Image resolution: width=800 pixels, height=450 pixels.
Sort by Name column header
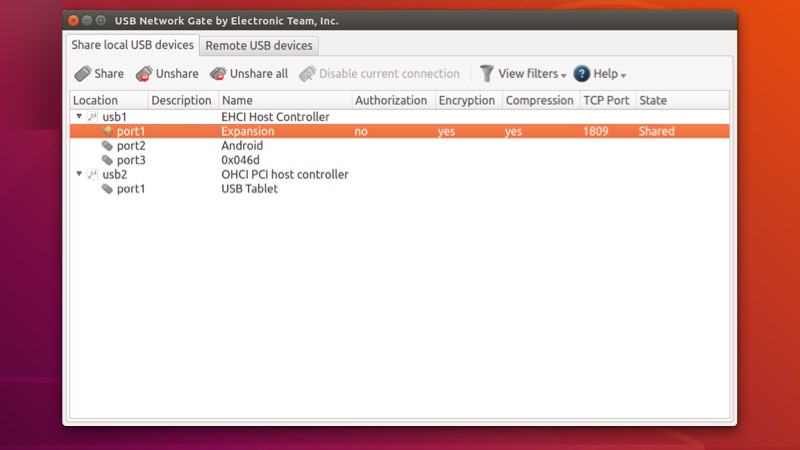285,100
